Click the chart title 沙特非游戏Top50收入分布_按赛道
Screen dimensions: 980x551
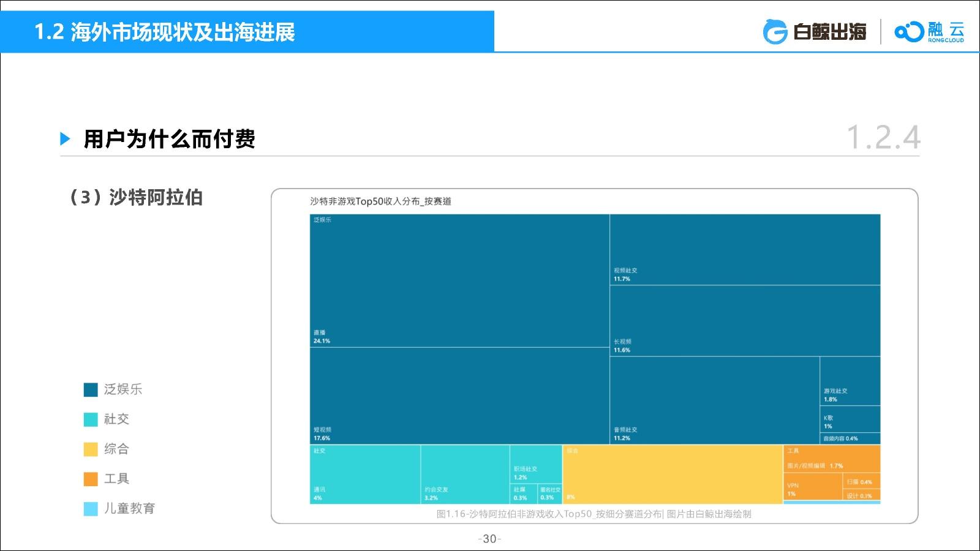380,201
